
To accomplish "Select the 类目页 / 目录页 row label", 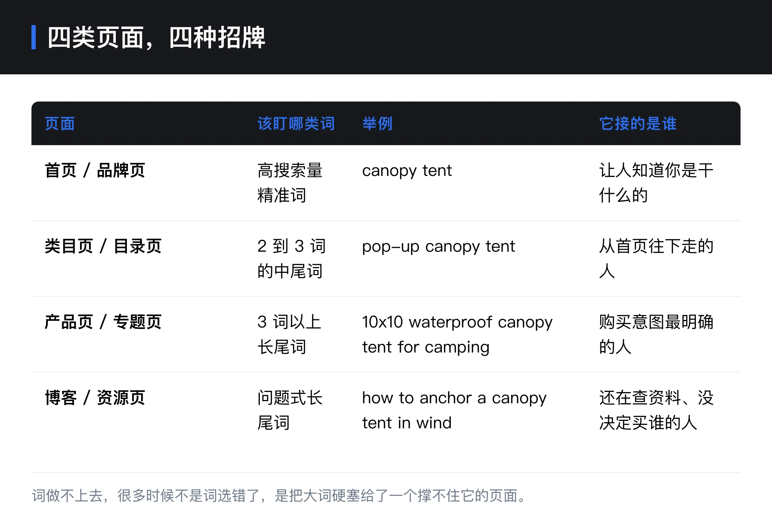I will click(x=103, y=246).
